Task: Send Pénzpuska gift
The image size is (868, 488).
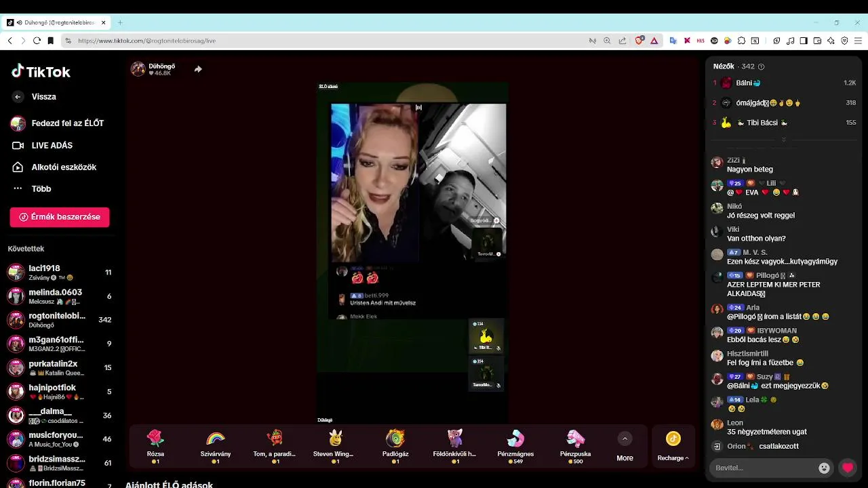Action: [x=576, y=446]
